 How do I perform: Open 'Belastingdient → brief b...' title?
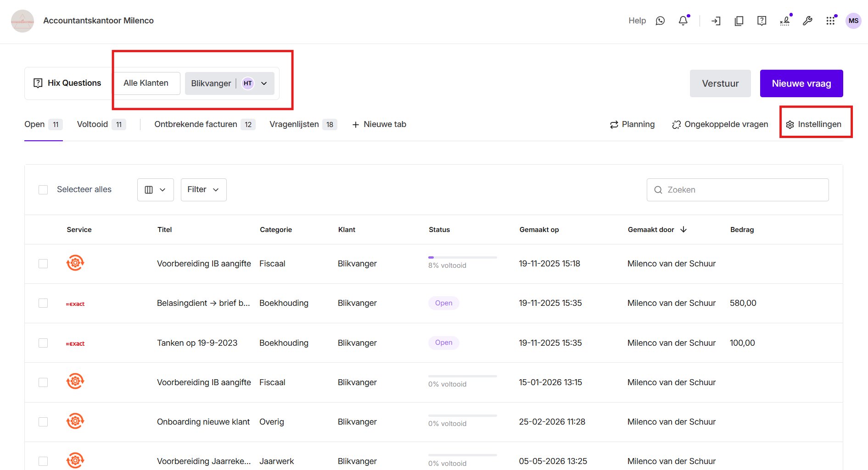coord(203,303)
